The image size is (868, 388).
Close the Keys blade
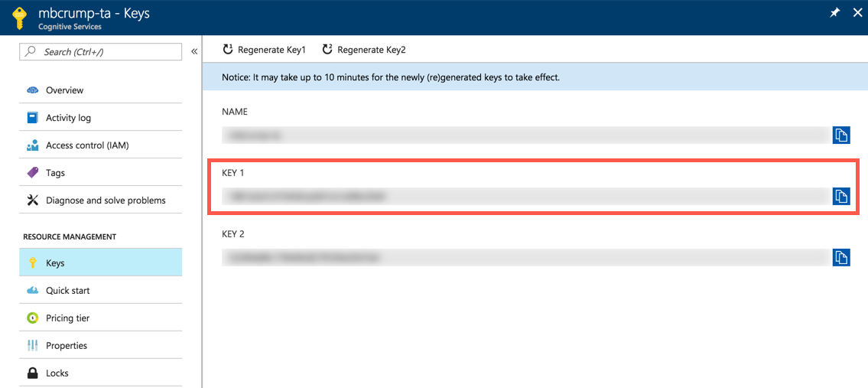pyautogui.click(x=857, y=13)
